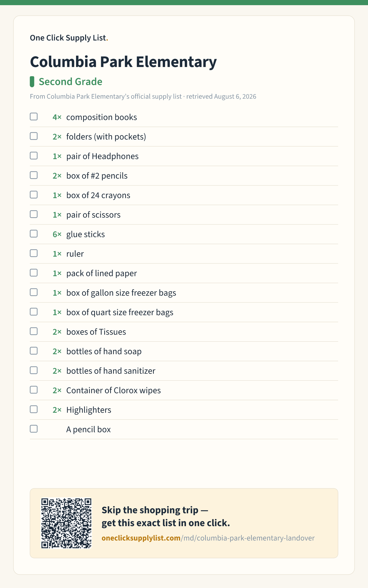Check the composition books checkbox

coord(34,117)
